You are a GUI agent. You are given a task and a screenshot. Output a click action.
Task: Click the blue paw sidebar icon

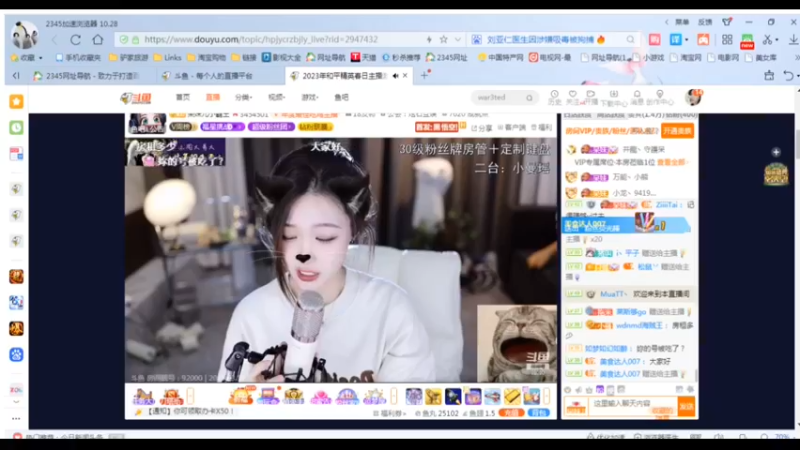point(16,355)
